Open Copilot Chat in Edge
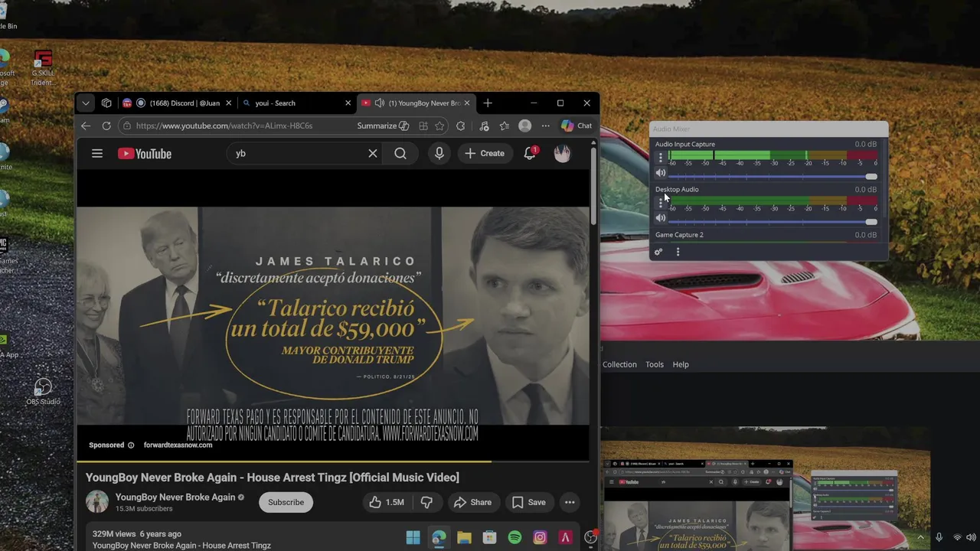980x551 pixels. 577,126
